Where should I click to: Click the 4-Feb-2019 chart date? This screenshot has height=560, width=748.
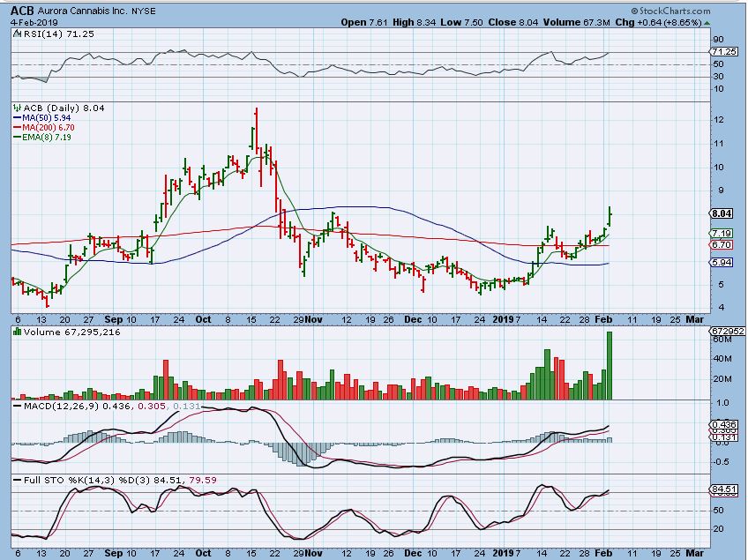[34, 22]
